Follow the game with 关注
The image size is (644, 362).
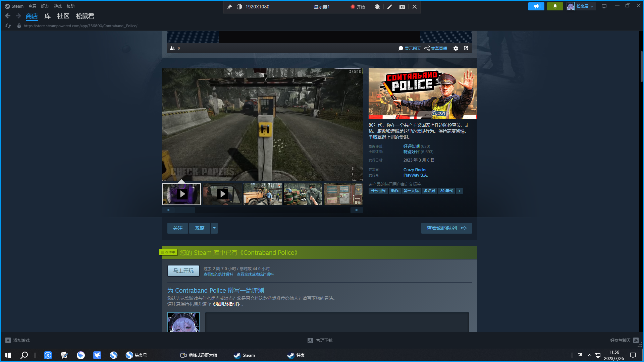coord(178,228)
